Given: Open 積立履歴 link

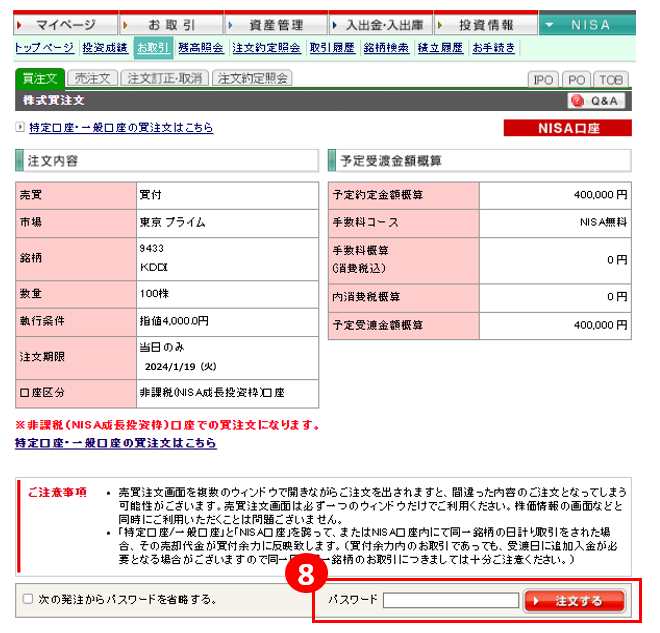Looking at the screenshot, I should (x=440, y=48).
